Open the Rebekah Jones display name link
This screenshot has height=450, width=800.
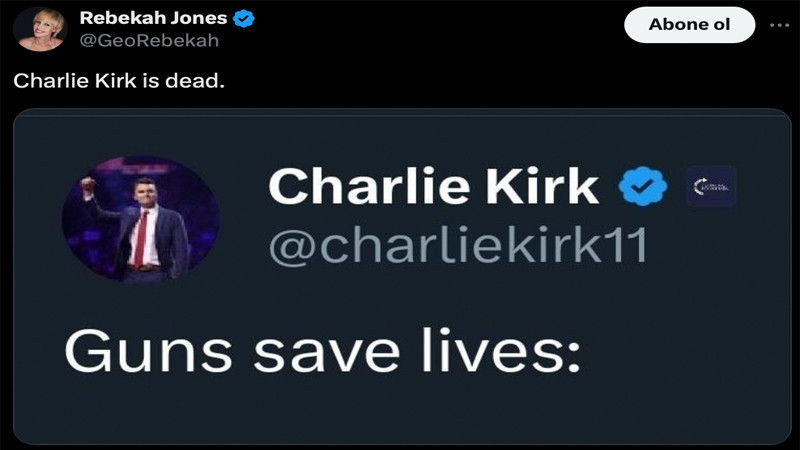(x=153, y=19)
